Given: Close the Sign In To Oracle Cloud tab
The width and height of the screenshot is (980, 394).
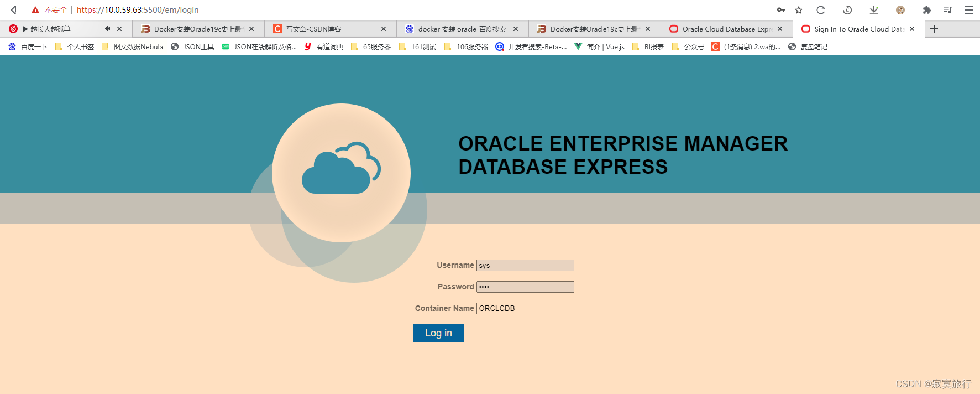Looking at the screenshot, I should pyautogui.click(x=912, y=29).
